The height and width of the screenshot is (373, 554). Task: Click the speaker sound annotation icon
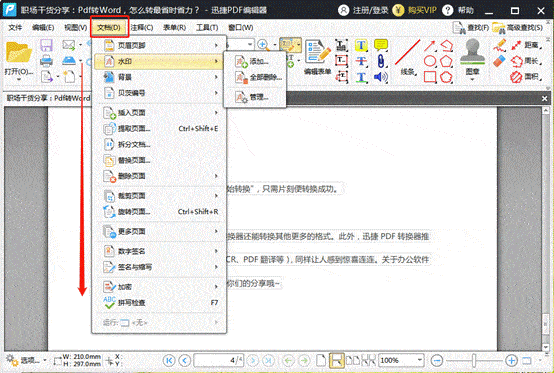[x=381, y=77]
